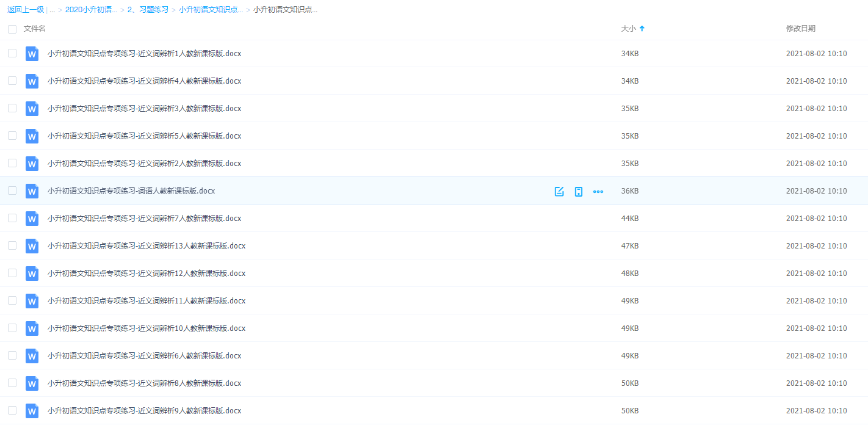Navigate to 2020小升初语... breadcrumb folder
Viewport: 868px width, 428px height.
pos(91,10)
